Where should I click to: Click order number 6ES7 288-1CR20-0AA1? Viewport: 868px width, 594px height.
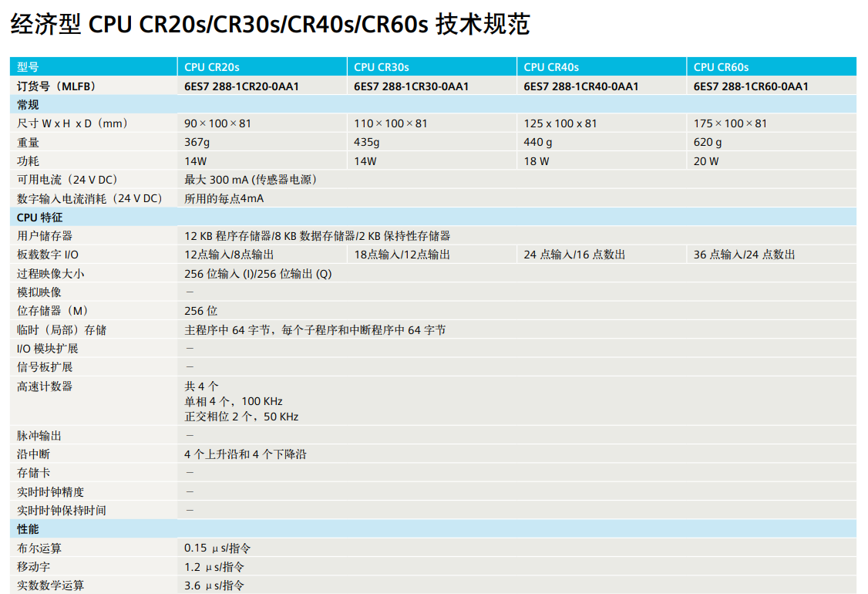pyautogui.click(x=241, y=86)
